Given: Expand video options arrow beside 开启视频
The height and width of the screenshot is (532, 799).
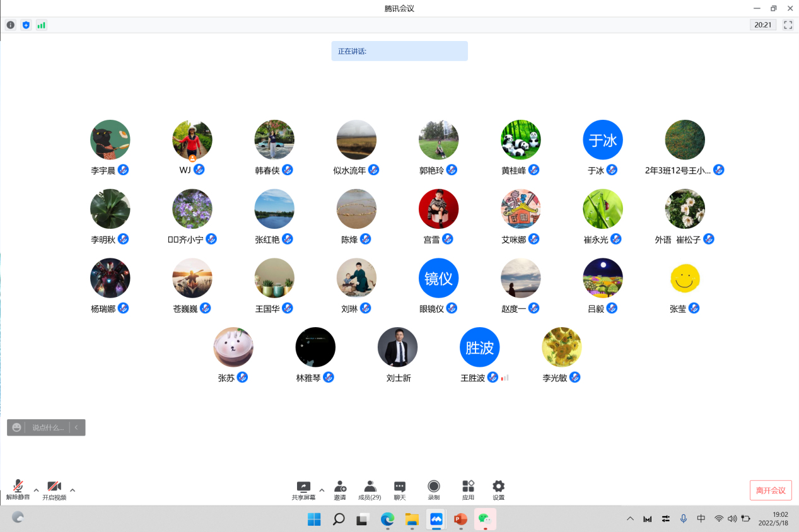Looking at the screenshot, I should 73,490.
